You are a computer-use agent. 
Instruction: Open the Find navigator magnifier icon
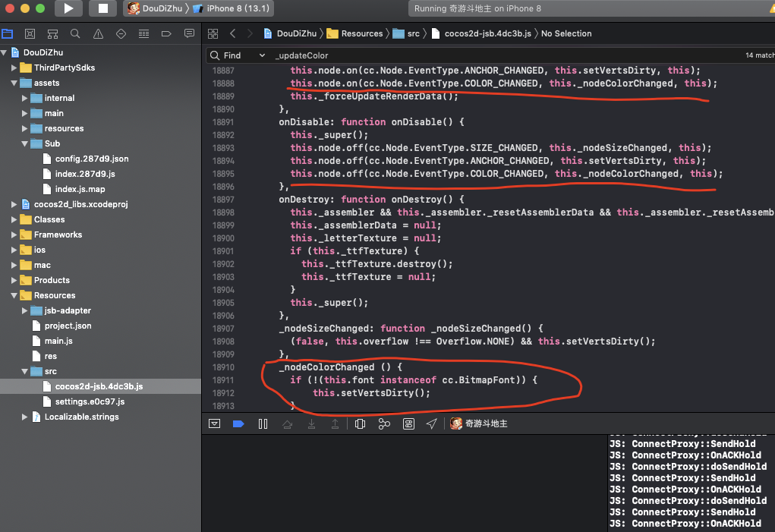pos(75,33)
